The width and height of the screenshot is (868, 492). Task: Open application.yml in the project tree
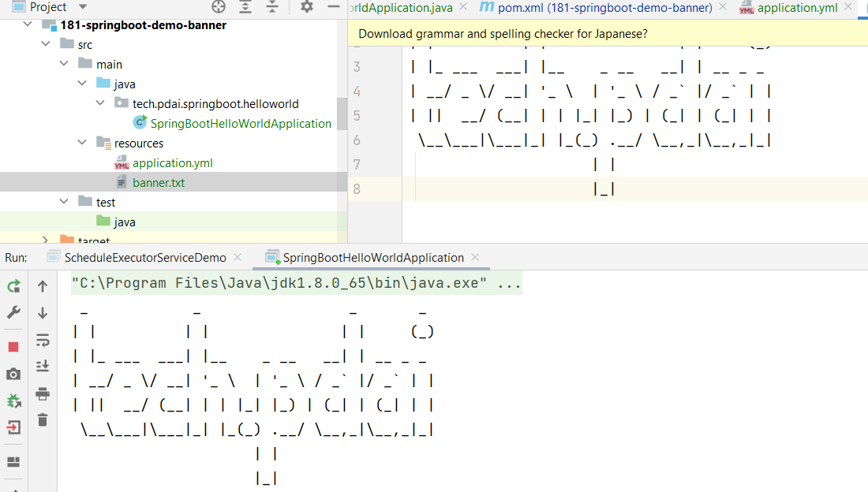pos(172,163)
